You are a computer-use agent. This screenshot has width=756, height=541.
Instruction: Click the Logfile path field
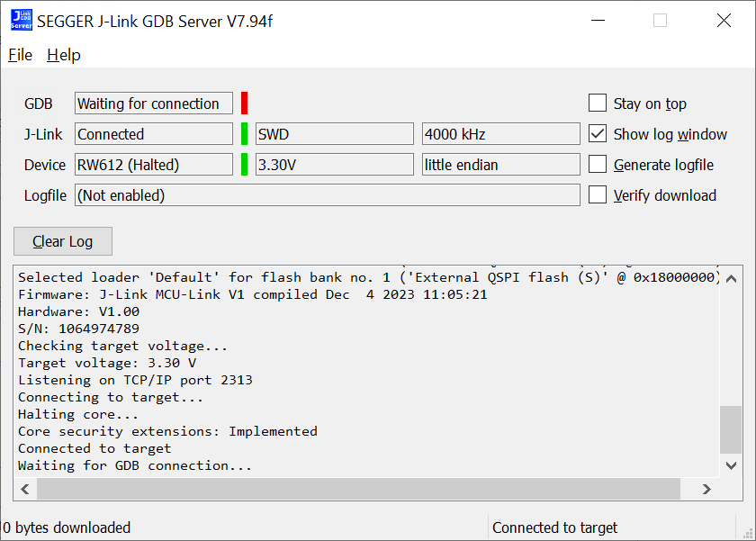[327, 195]
